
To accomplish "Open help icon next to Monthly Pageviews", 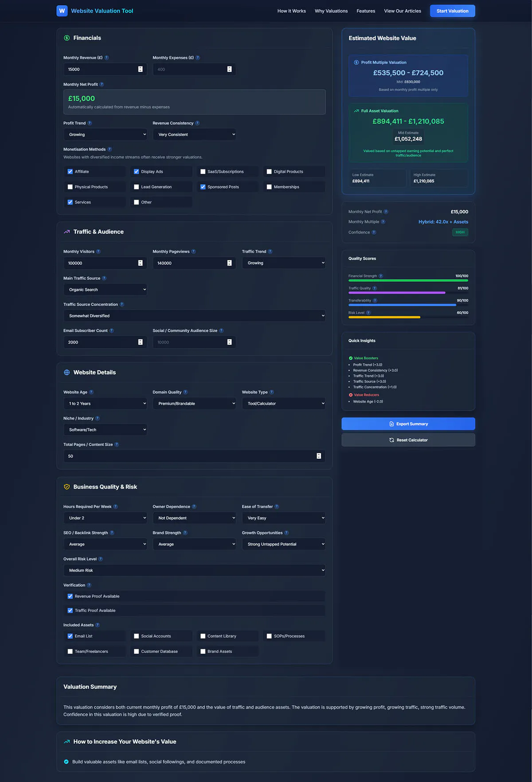I will (x=193, y=251).
